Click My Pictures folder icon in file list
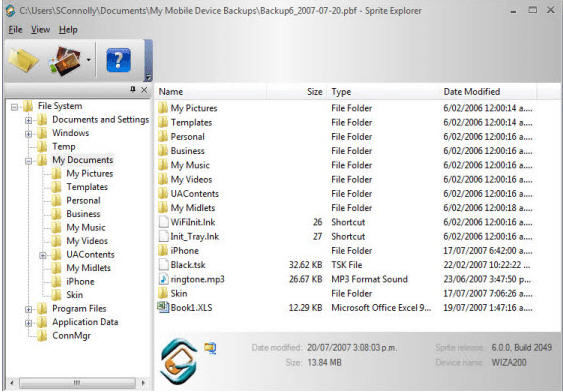Screen dimensions: 563x392 pos(163,108)
